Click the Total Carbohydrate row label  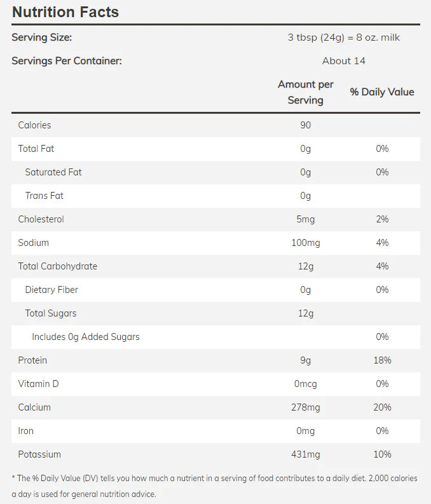click(58, 266)
